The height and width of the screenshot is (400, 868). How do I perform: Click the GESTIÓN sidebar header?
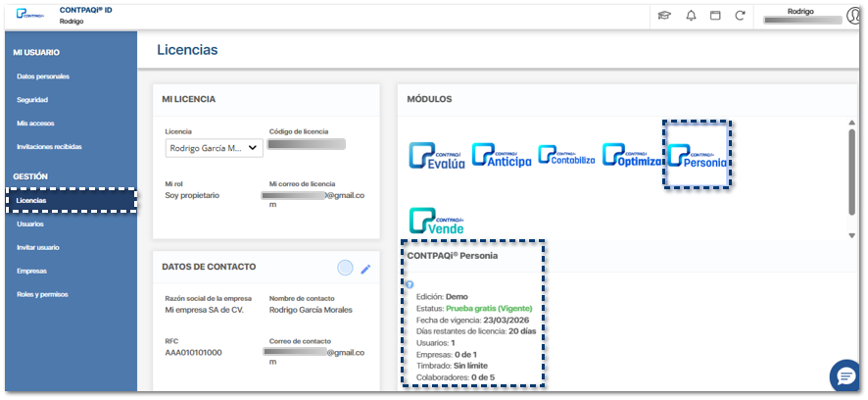pyautogui.click(x=30, y=176)
